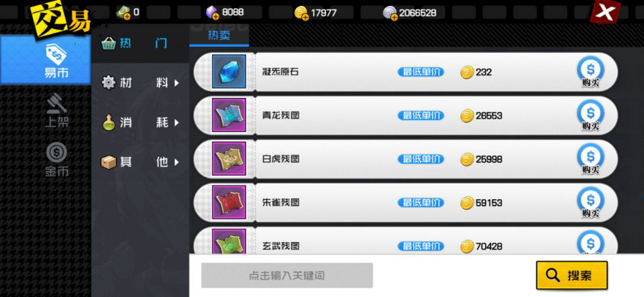Switch to the 热卖 hot-selling tab
This screenshot has height=297, width=644.
click(x=219, y=36)
